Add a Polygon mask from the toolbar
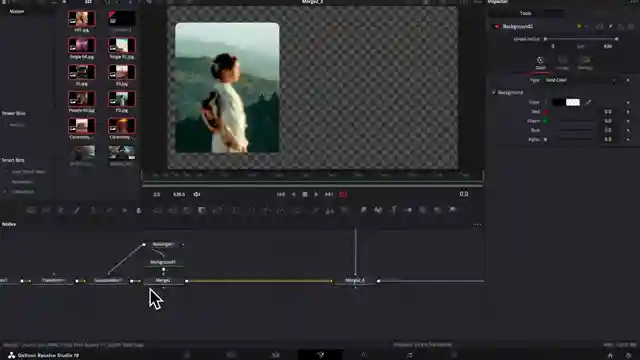Image resolution: width=640 pixels, height=360 pixels. 267,210
